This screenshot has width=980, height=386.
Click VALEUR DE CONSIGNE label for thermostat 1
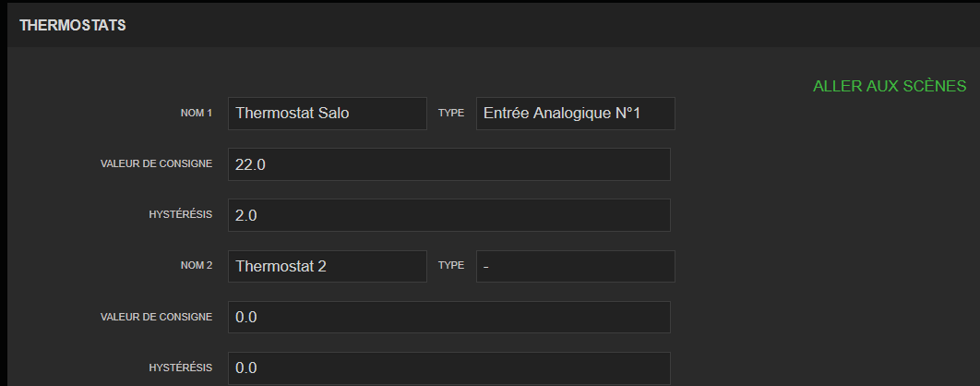[x=157, y=164]
